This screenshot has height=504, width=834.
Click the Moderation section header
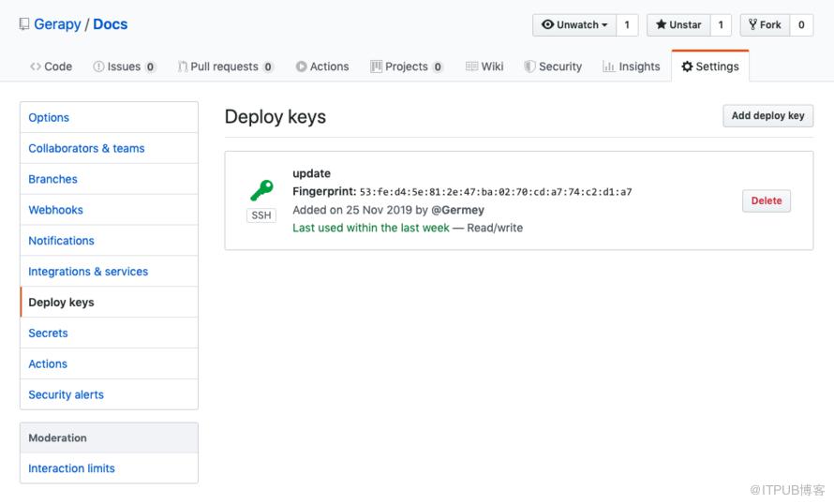109,438
